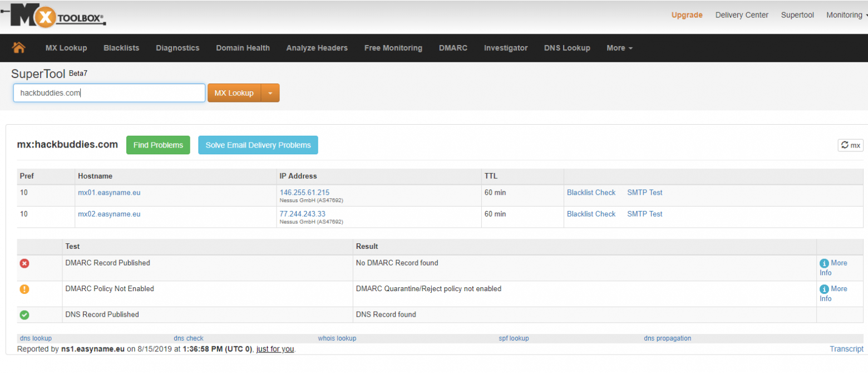Click the Upgrade link

(687, 15)
